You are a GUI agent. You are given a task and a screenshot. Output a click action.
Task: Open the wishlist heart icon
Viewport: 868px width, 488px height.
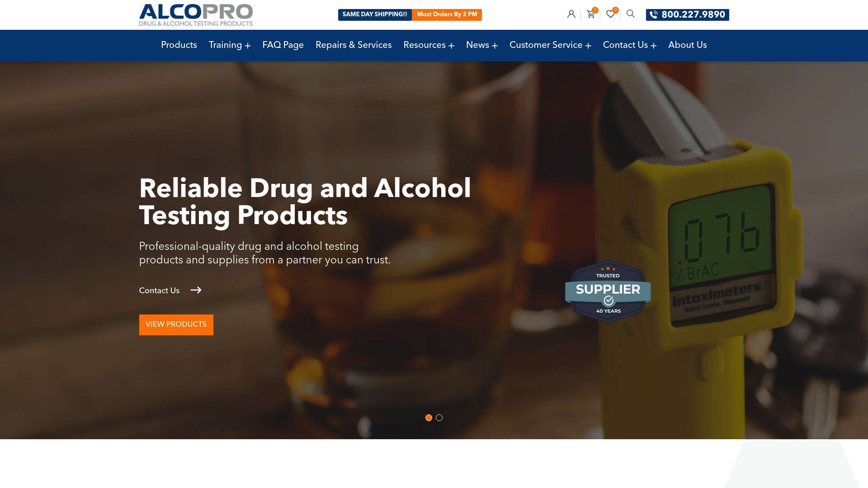(x=611, y=14)
